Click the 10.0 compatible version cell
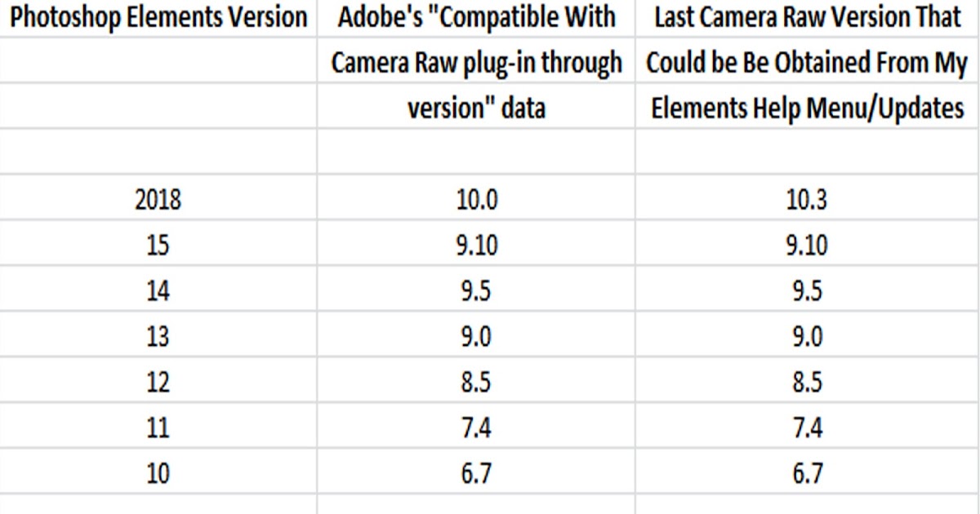The image size is (980, 514). click(476, 200)
